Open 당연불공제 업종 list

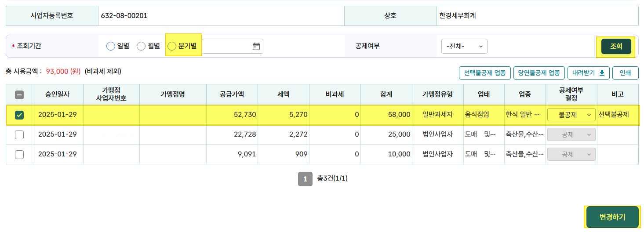(538, 73)
